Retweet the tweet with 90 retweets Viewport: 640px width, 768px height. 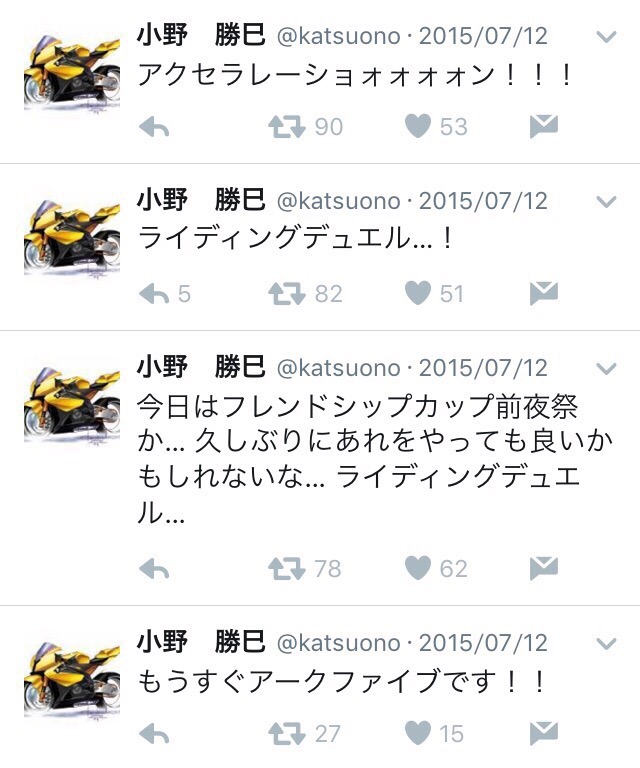click(x=287, y=127)
